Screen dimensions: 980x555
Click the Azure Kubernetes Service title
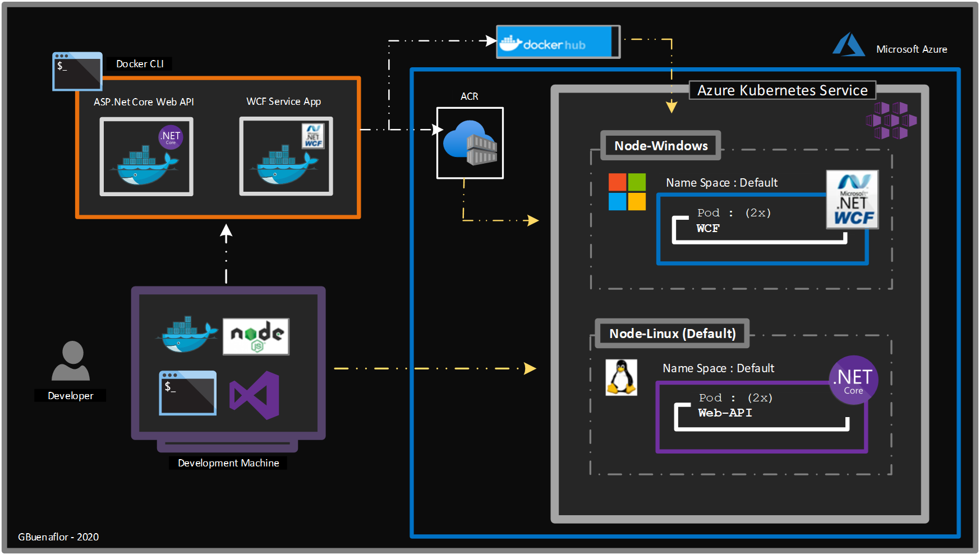(x=782, y=90)
